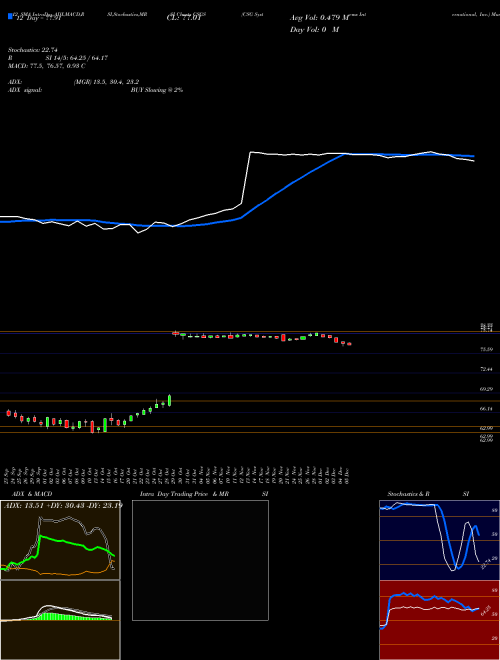
Task: Click the BUY Slowing @ 2% signal text
Action: [157, 90]
